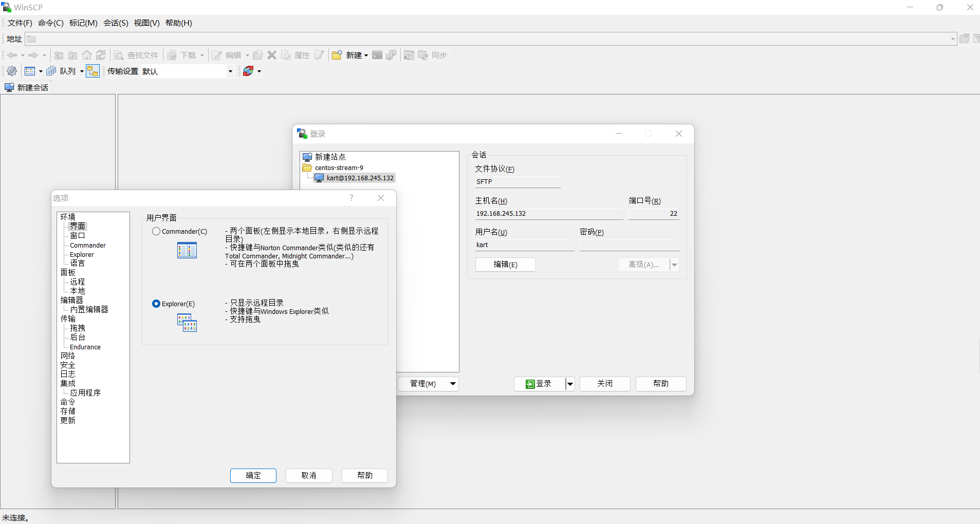Screen dimensions: 980x524
Task: Click the new folder (新建) icon
Action: click(337, 55)
